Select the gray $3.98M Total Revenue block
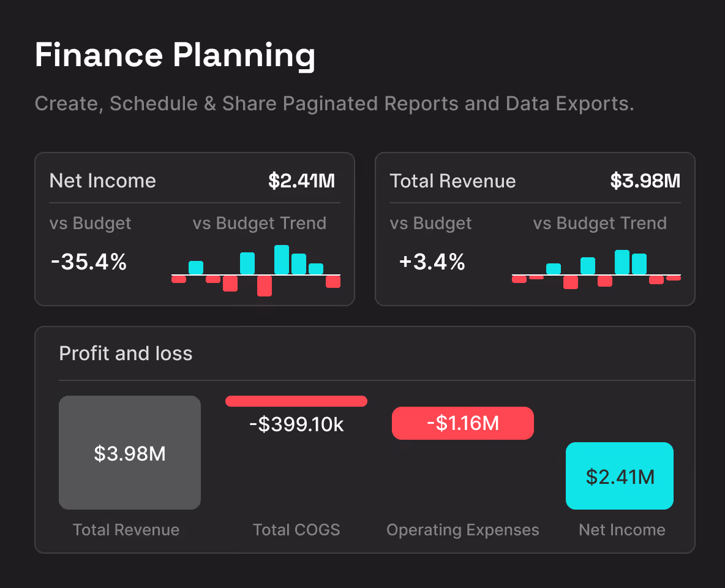The height and width of the screenshot is (588, 725). coord(129,453)
